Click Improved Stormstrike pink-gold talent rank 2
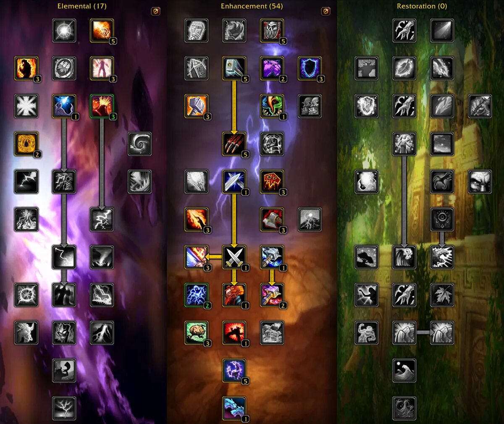This screenshot has height=424, width=504. pyautogui.click(x=272, y=295)
